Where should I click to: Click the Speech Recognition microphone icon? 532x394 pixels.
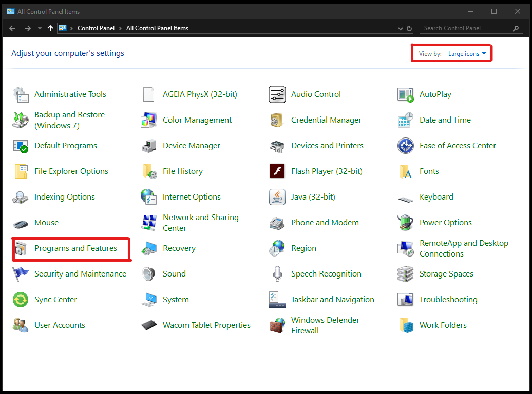(277, 274)
